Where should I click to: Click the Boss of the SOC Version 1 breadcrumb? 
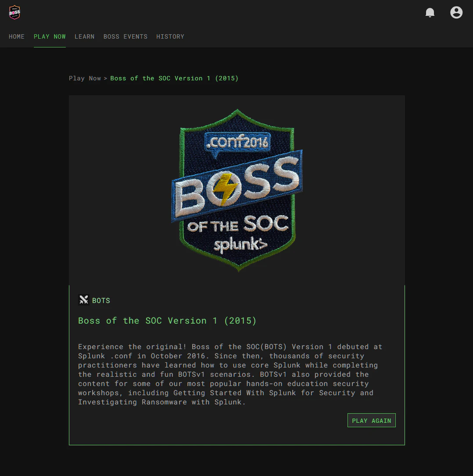pyautogui.click(x=175, y=78)
